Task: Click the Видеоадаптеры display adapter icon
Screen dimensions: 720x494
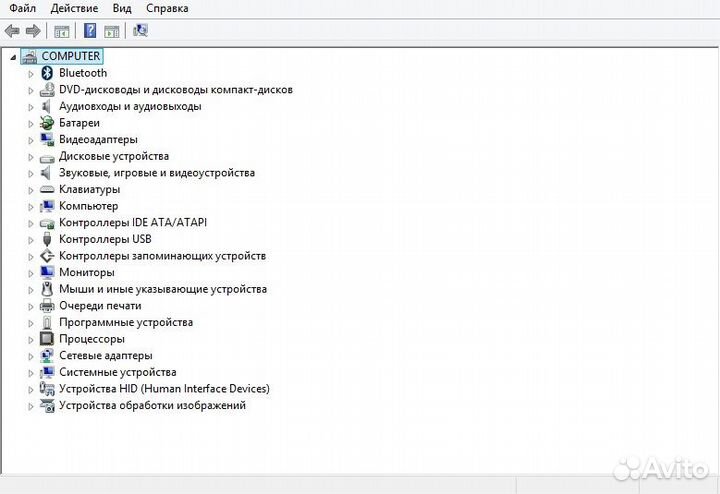Action: pyautogui.click(x=47, y=140)
